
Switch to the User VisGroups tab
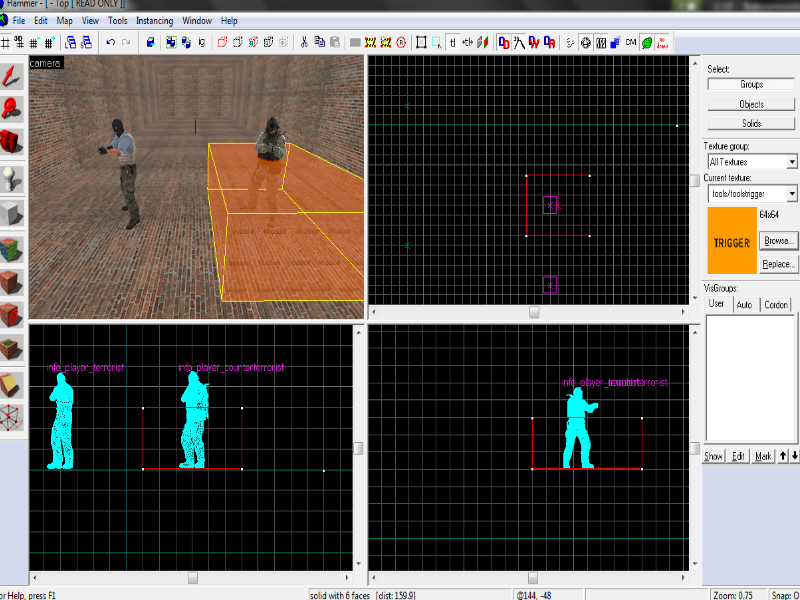tap(716, 304)
